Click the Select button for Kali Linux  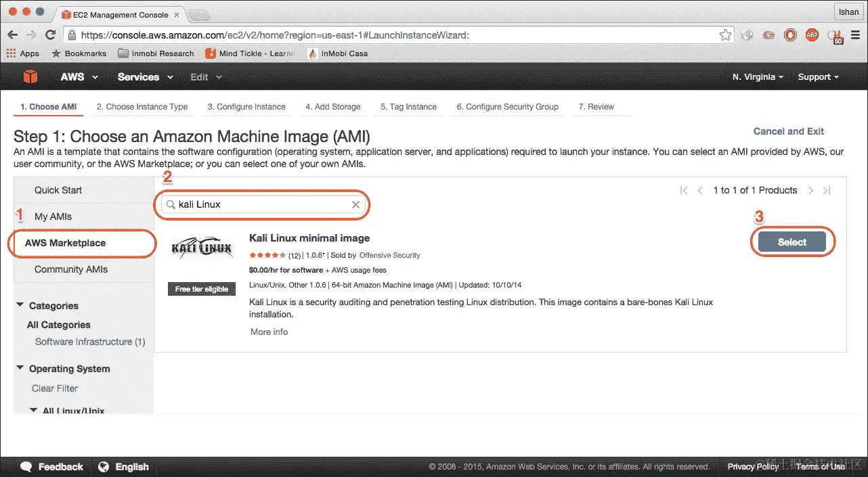pyautogui.click(x=792, y=242)
